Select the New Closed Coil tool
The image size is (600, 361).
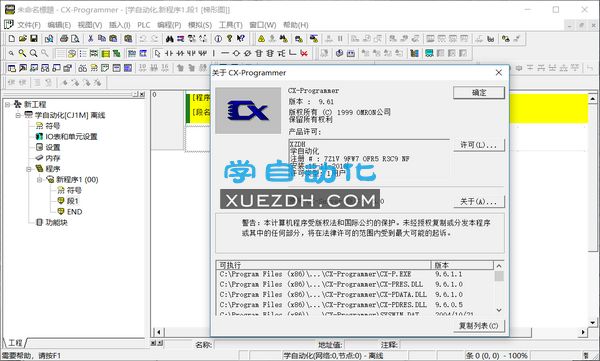pos(247,53)
